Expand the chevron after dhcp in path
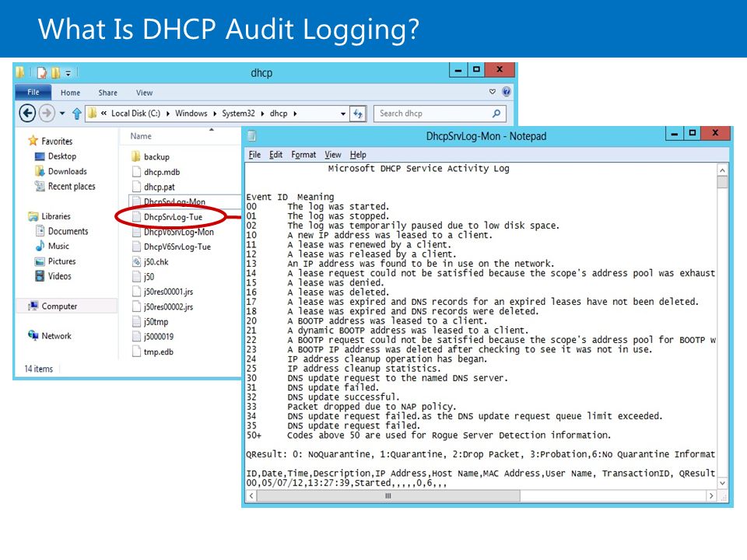 [295, 114]
